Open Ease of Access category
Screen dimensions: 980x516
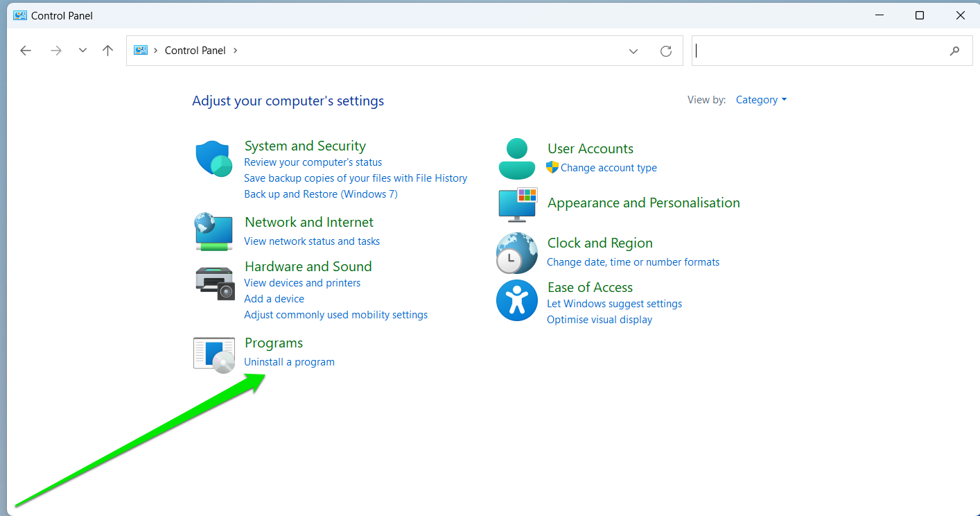(x=590, y=287)
